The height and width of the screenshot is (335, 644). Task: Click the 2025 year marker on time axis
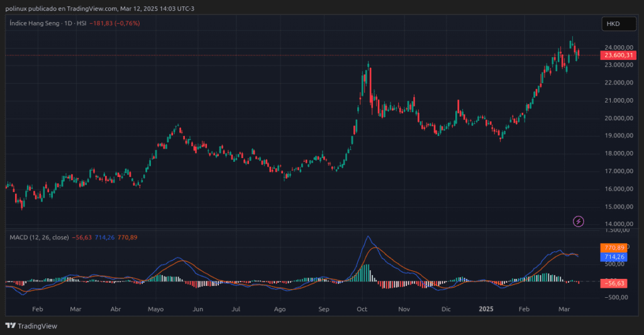coord(487,309)
